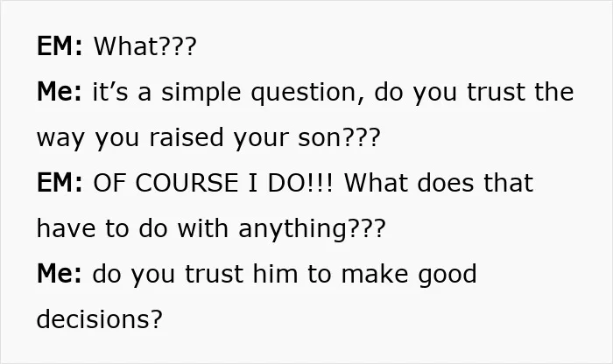This screenshot has height=364, width=613.
Task: Click the text 'OF COURSE'
Action: click(166, 183)
